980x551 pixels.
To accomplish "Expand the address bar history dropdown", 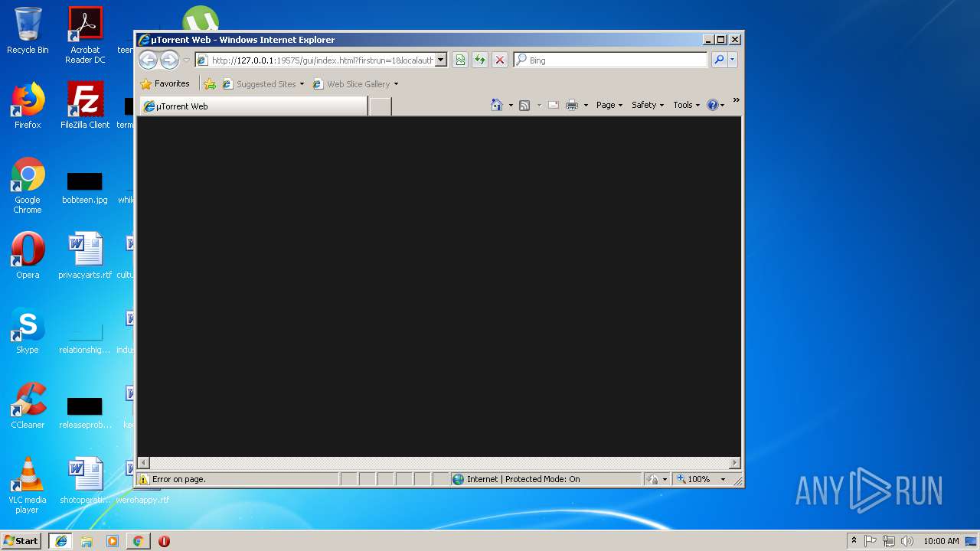I will tap(441, 60).
